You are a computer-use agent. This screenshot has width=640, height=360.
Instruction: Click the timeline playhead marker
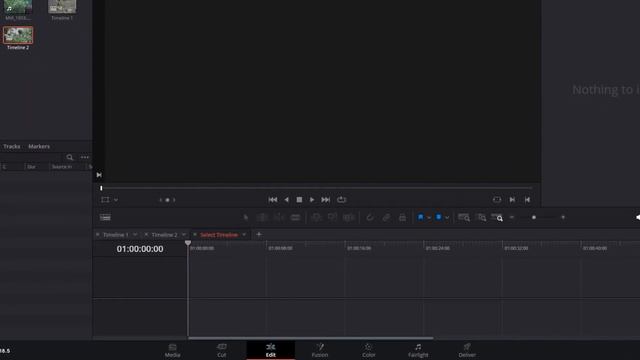pyautogui.click(x=188, y=243)
